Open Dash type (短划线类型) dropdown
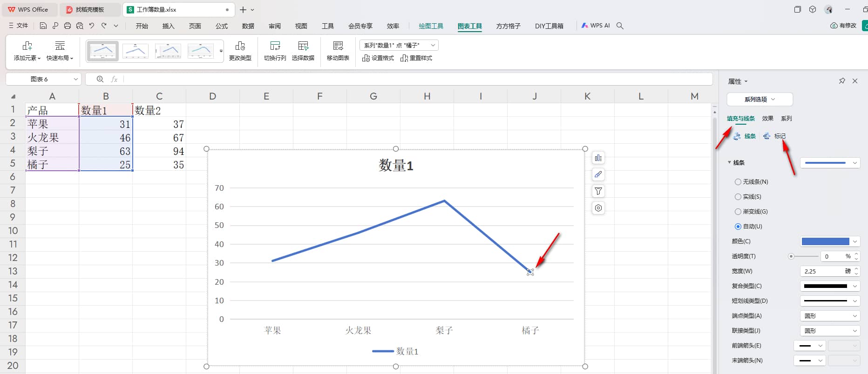Image resolution: width=868 pixels, height=374 pixels. pos(830,301)
